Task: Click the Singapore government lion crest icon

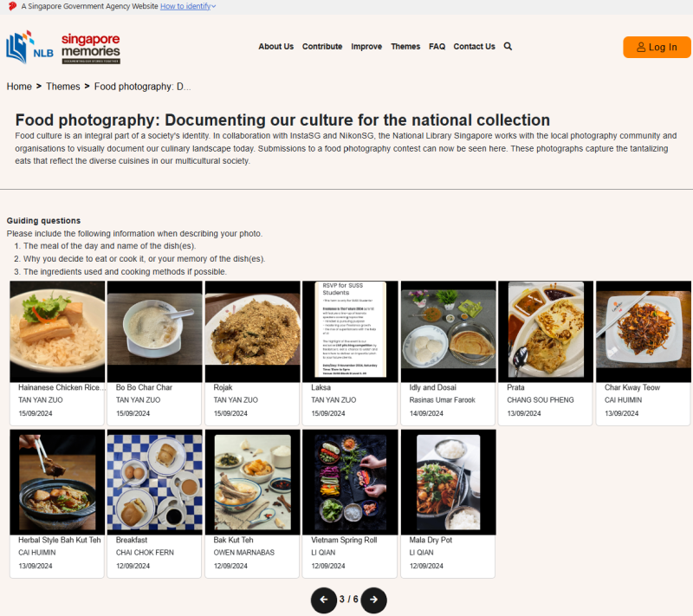Action: coord(12,6)
